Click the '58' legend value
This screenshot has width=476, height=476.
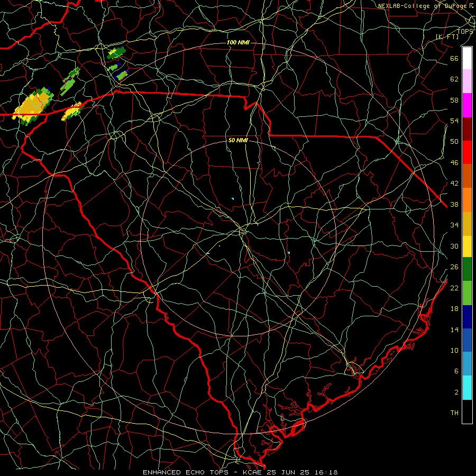coord(454,100)
